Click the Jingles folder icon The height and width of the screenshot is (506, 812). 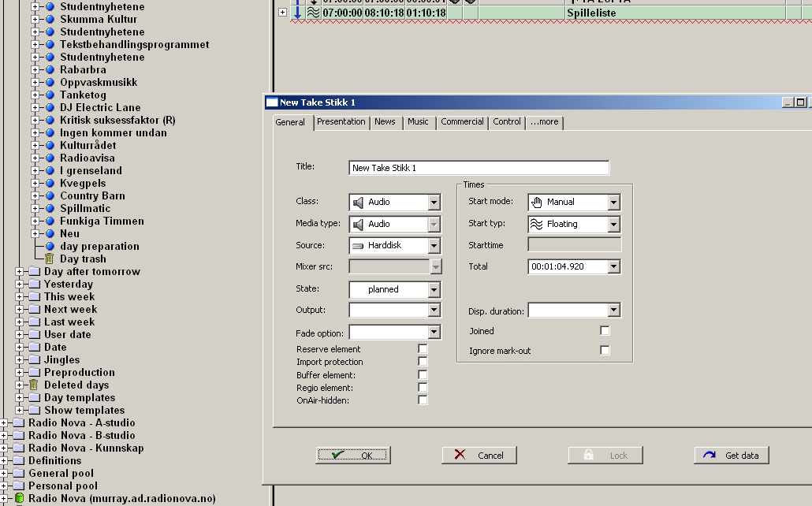(34, 359)
